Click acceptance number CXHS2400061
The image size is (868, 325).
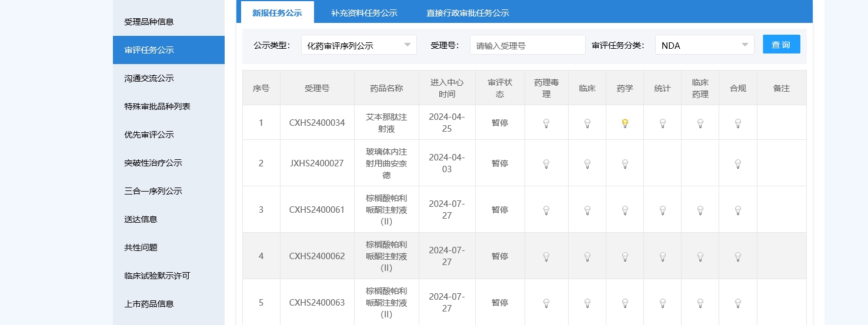[x=317, y=210]
